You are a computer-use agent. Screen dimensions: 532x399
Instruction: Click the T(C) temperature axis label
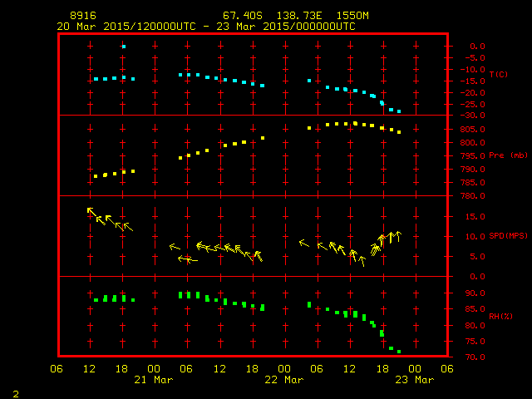tap(499, 74)
